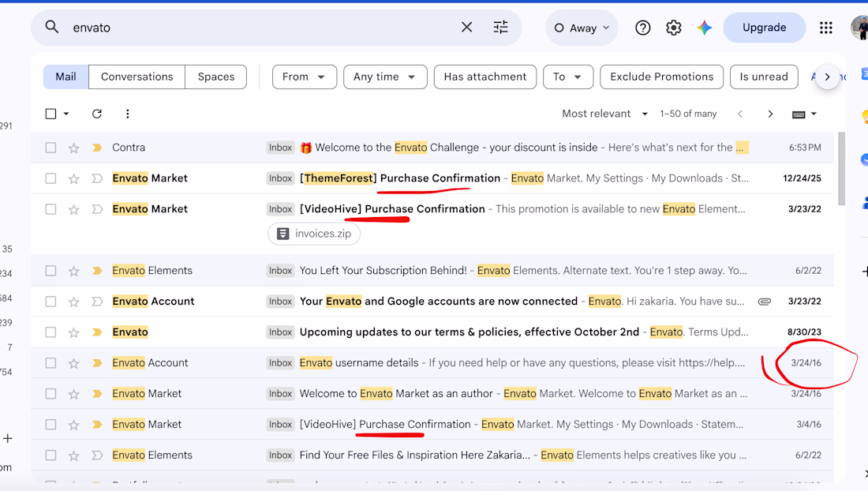This screenshot has height=491, width=868.
Task: Star the Envato username details email
Action: pyautogui.click(x=73, y=363)
